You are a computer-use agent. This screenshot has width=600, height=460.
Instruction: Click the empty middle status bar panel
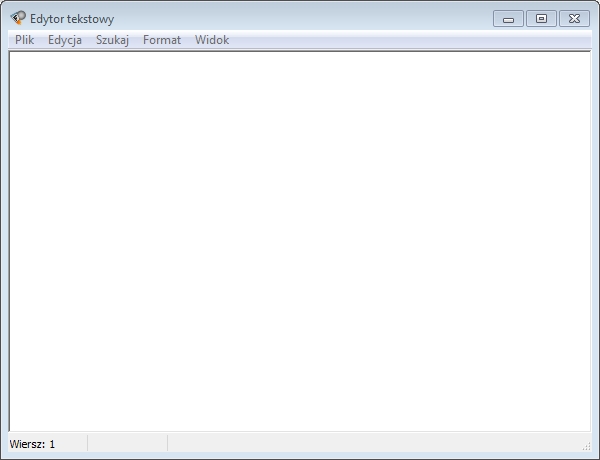coord(127,443)
